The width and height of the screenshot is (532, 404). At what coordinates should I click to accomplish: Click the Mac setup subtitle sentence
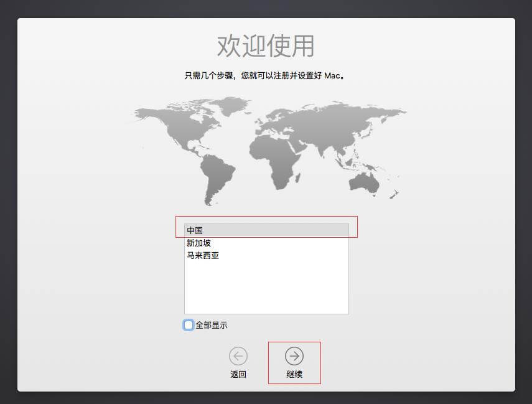point(265,75)
